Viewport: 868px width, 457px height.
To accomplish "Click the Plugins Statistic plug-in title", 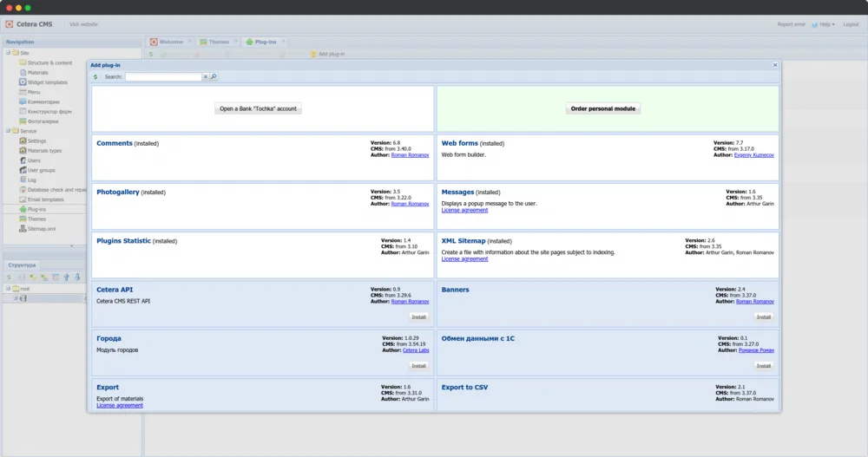I will click(x=123, y=241).
